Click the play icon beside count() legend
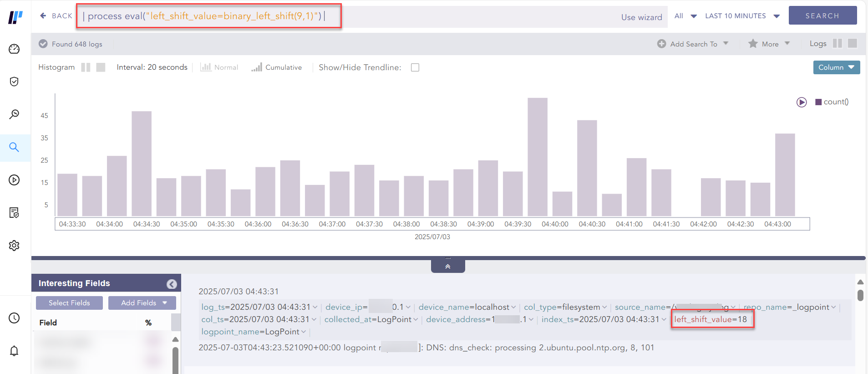 click(x=802, y=102)
